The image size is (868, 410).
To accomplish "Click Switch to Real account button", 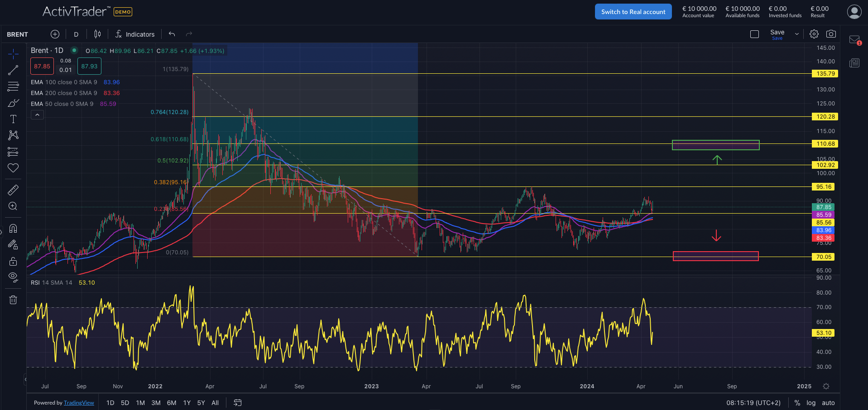I will [633, 12].
